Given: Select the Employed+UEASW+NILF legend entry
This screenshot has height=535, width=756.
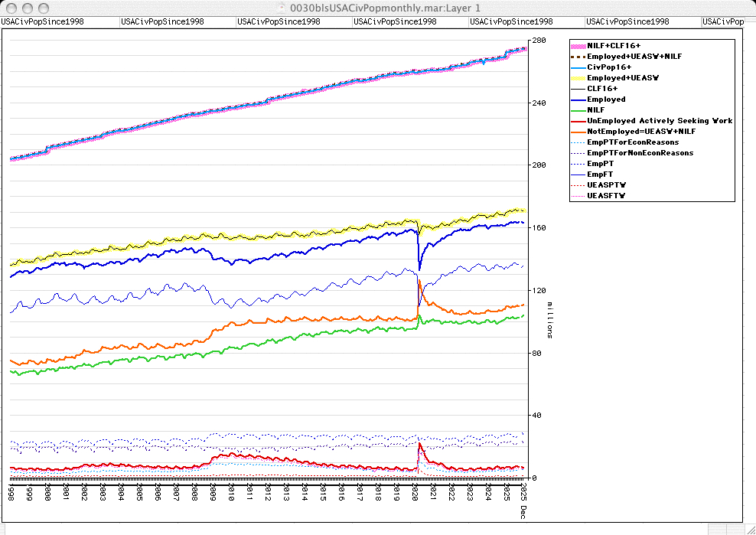Looking at the screenshot, I should tap(634, 57).
